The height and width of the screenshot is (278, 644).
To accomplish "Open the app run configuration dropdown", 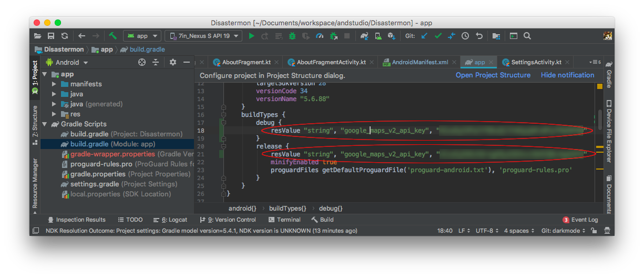I will coord(142,36).
